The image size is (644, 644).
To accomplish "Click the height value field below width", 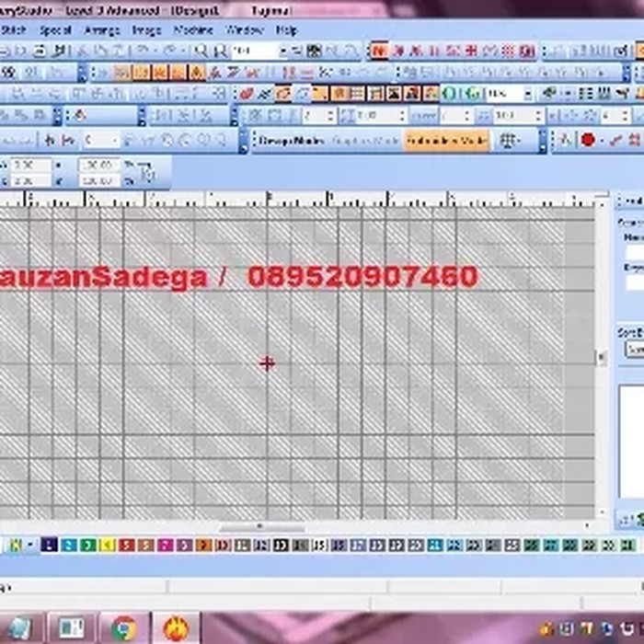I will tap(31, 180).
